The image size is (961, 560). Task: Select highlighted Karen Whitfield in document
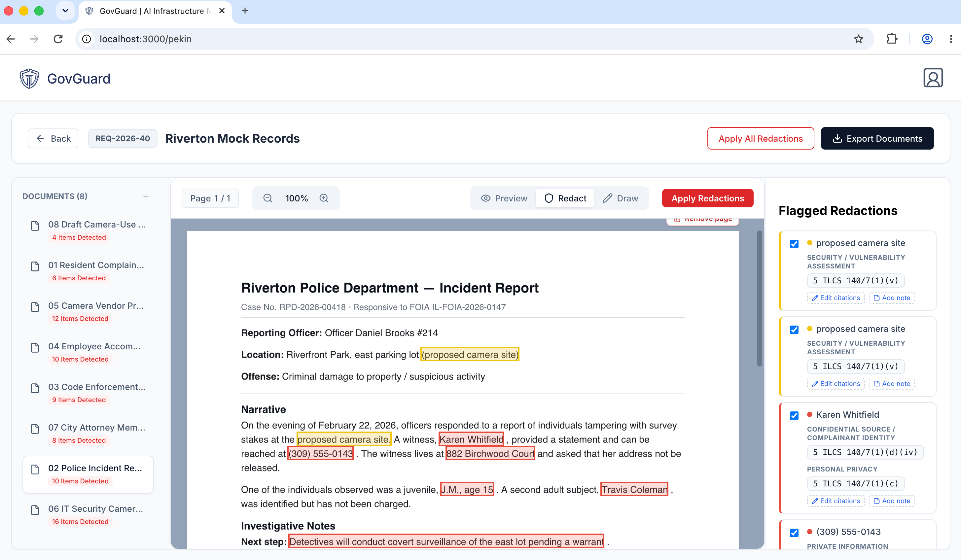click(471, 439)
